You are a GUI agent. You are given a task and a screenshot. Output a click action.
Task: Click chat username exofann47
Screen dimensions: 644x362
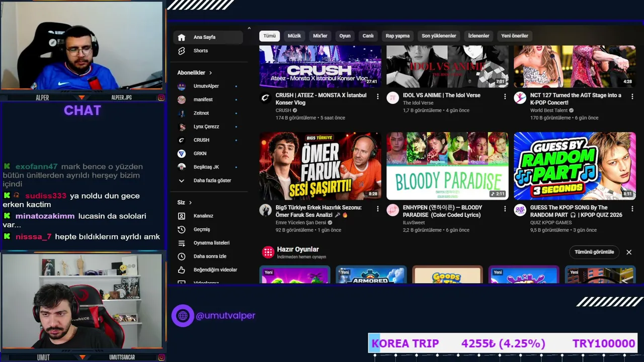(x=36, y=166)
